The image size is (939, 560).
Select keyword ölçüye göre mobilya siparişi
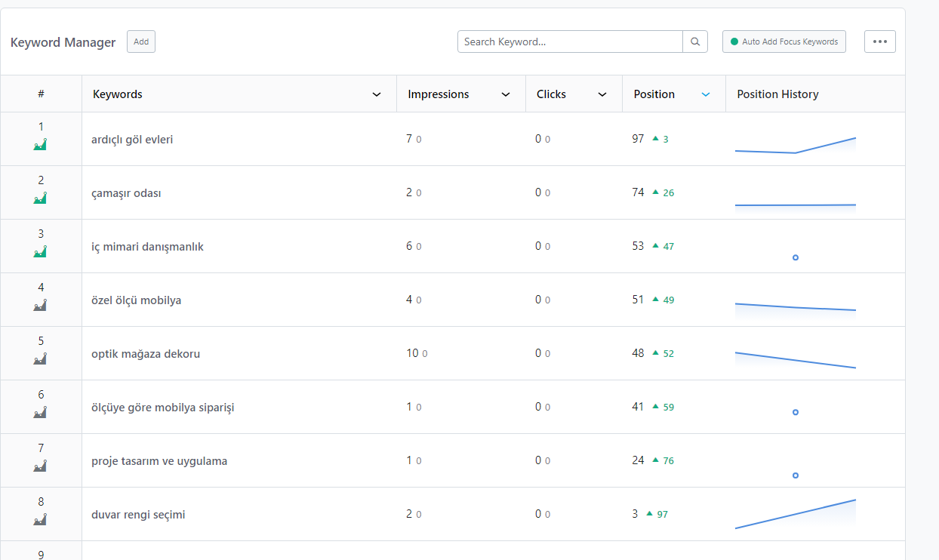(163, 408)
